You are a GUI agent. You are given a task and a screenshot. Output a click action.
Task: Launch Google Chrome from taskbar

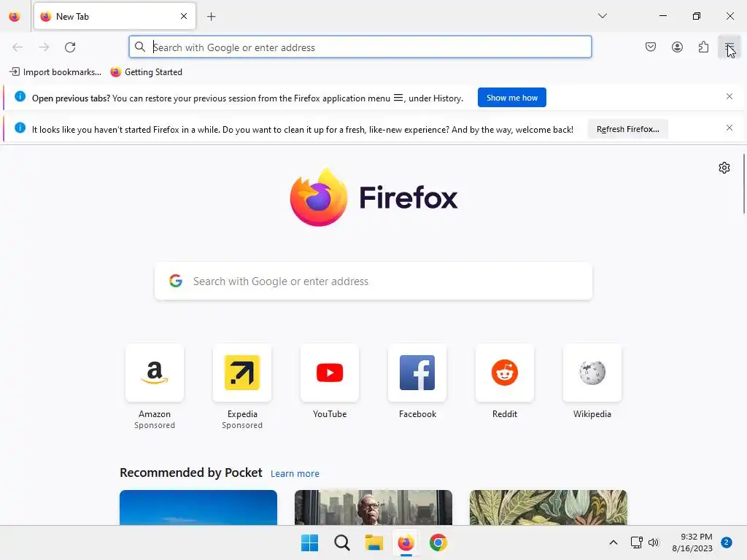coord(438,542)
